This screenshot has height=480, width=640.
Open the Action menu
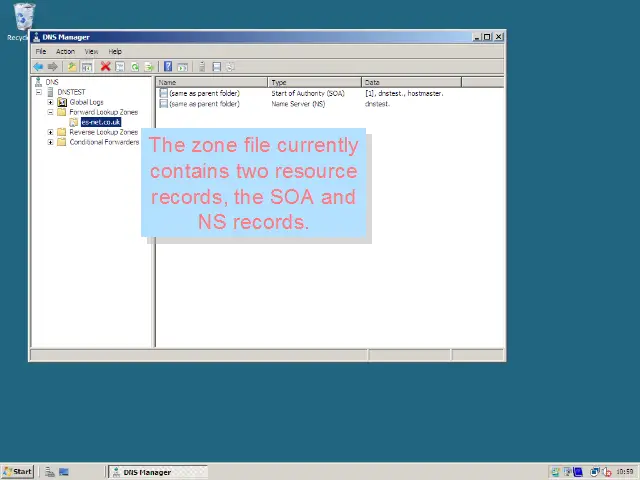pyautogui.click(x=65, y=51)
